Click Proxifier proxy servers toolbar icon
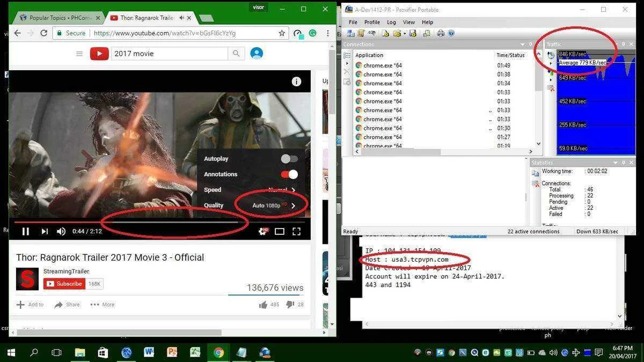This screenshot has width=644, height=362. pyautogui.click(x=350, y=33)
